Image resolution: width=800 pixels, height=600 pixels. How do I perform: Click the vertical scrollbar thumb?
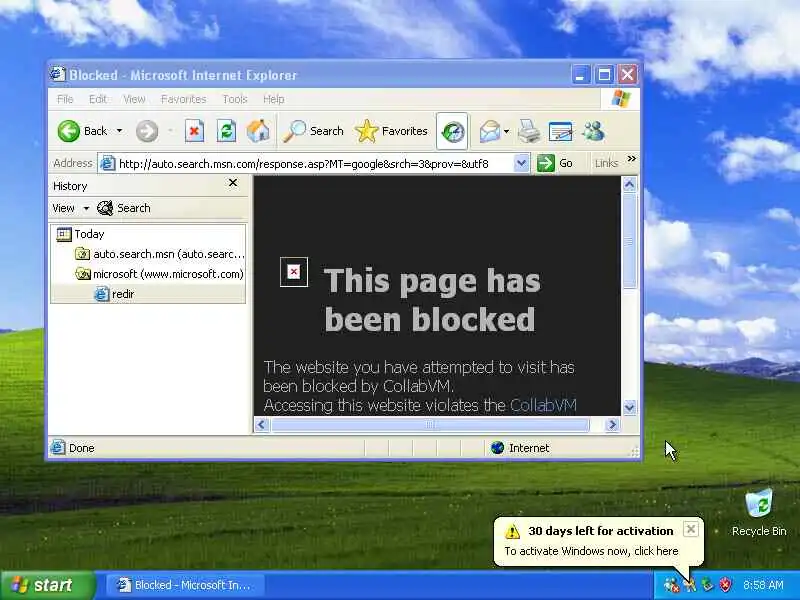click(x=630, y=241)
